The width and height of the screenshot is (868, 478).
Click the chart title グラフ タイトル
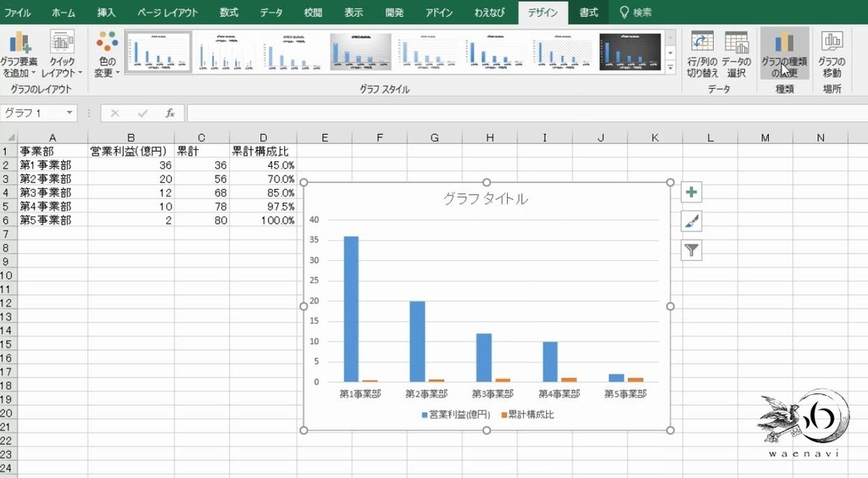coord(486,198)
